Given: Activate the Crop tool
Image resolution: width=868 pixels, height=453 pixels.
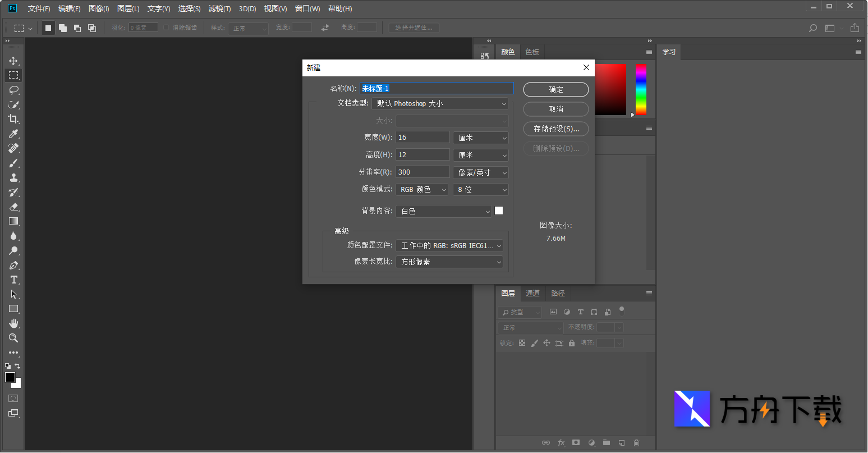Looking at the screenshot, I should (x=12, y=119).
